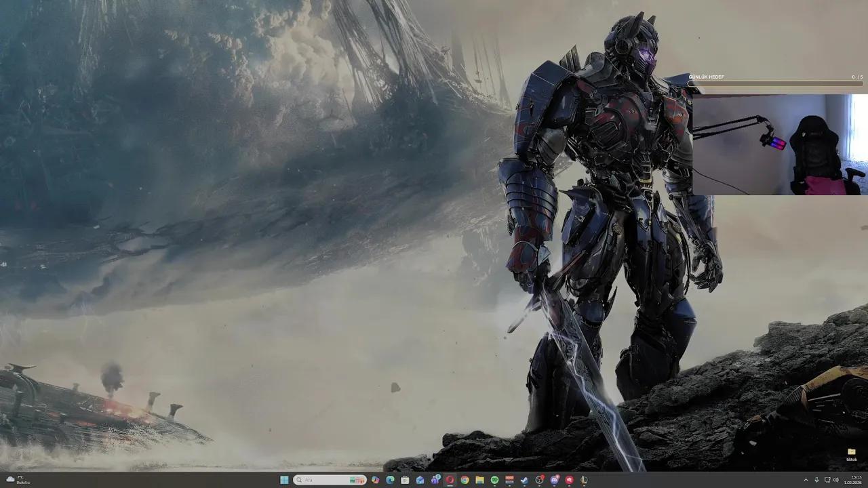Open the weather widget showing 7°C
The height and width of the screenshot is (488, 868).
16,480
